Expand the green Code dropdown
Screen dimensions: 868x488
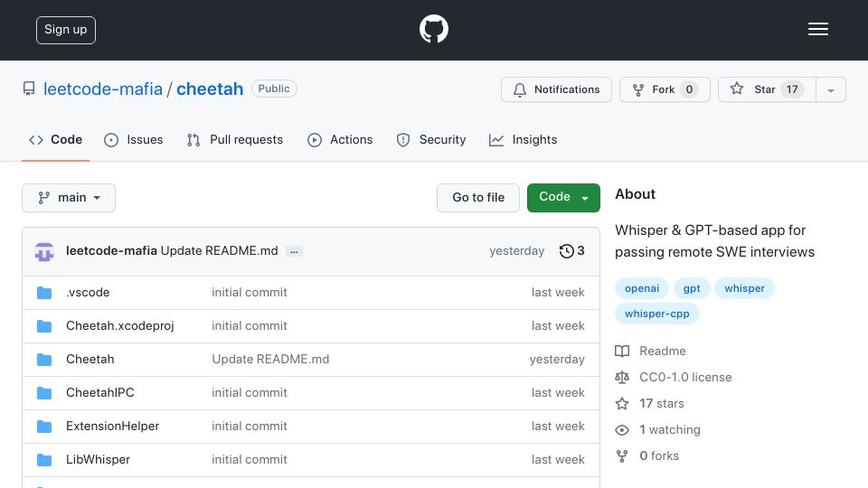pos(563,198)
